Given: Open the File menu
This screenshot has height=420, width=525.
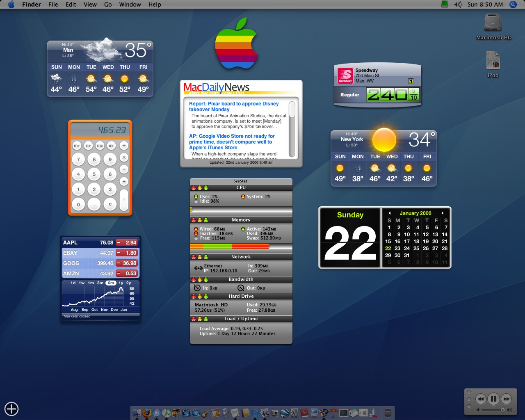Looking at the screenshot, I should [53, 5].
